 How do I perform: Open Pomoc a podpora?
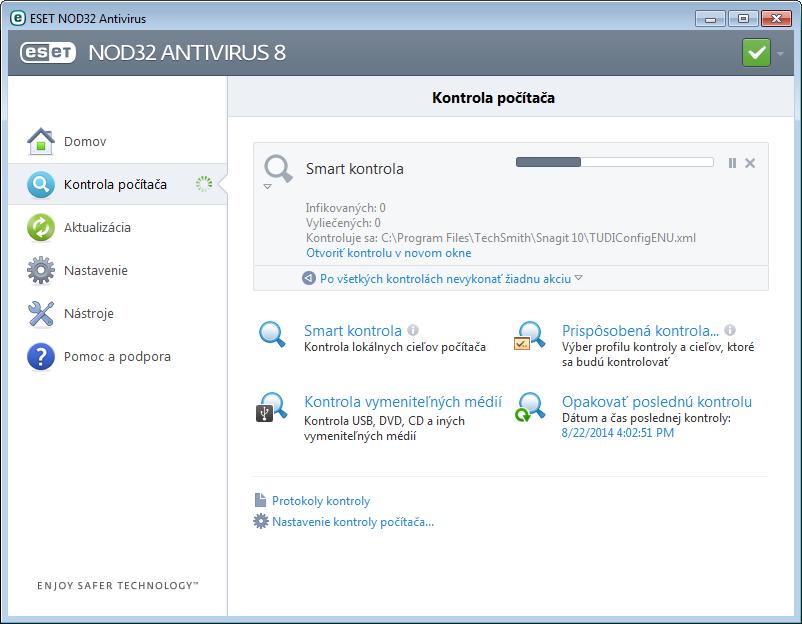coord(118,356)
